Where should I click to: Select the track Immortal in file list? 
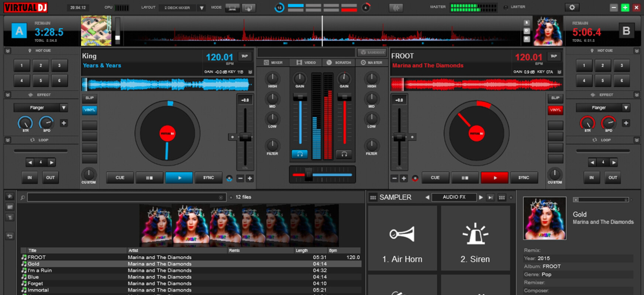(38, 290)
